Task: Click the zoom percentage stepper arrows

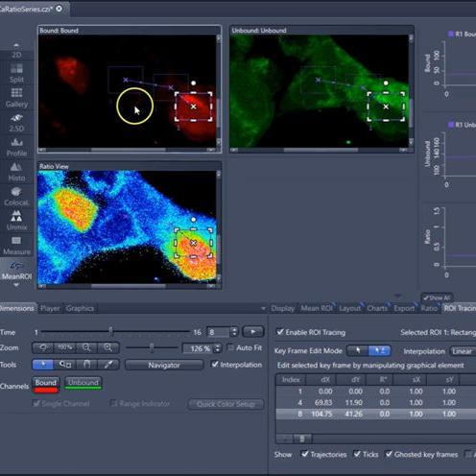Action: point(218,348)
